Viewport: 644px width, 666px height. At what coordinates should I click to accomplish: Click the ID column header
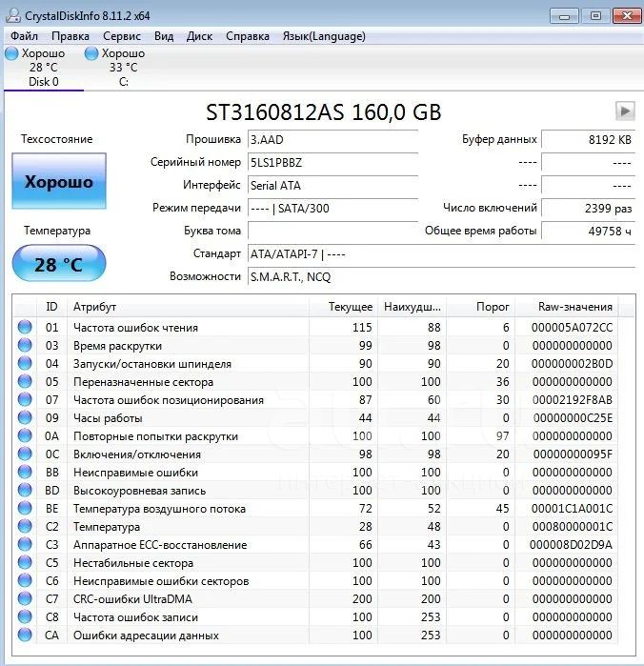51,306
